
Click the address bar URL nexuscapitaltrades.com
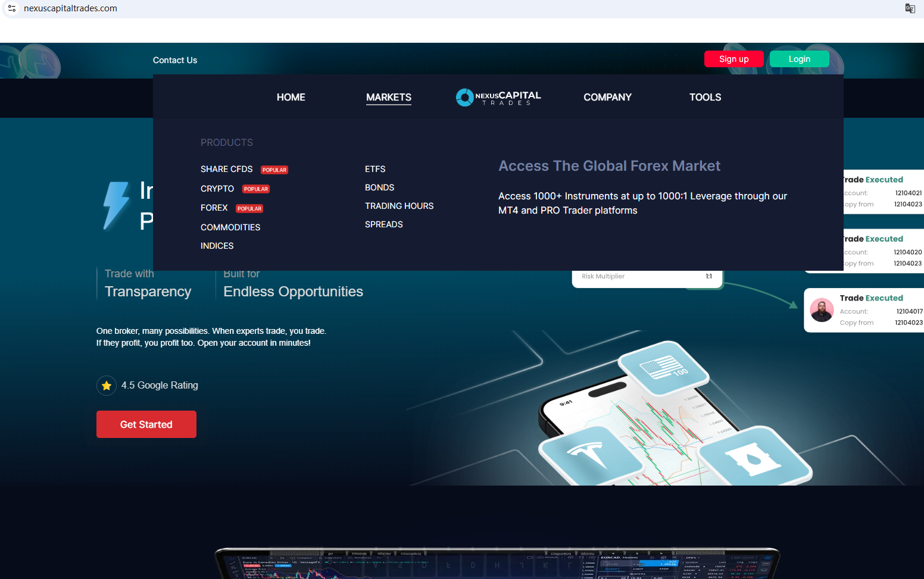coord(70,8)
